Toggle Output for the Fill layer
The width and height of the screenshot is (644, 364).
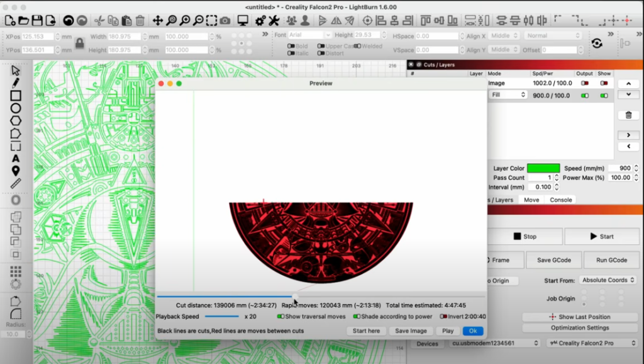point(585,96)
